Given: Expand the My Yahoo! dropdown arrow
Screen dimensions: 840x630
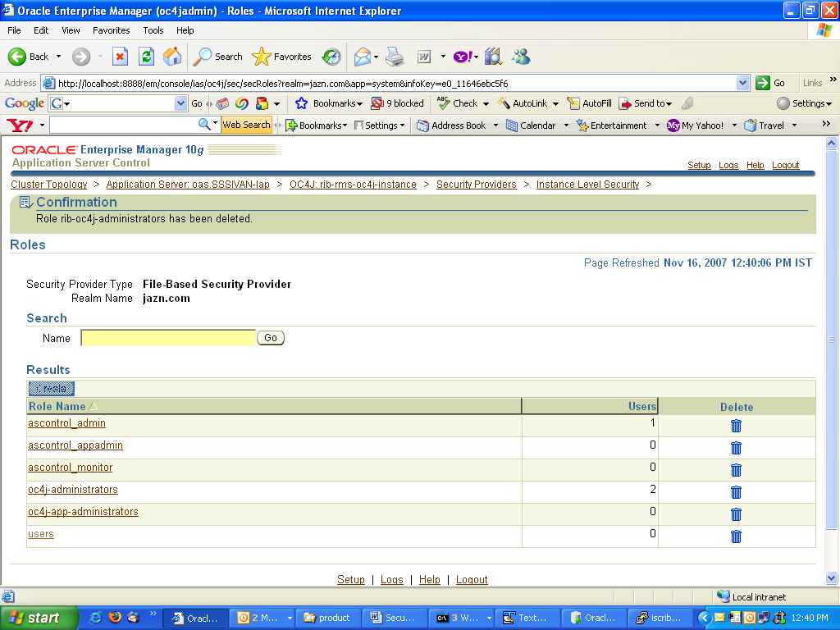Looking at the screenshot, I should 734,126.
